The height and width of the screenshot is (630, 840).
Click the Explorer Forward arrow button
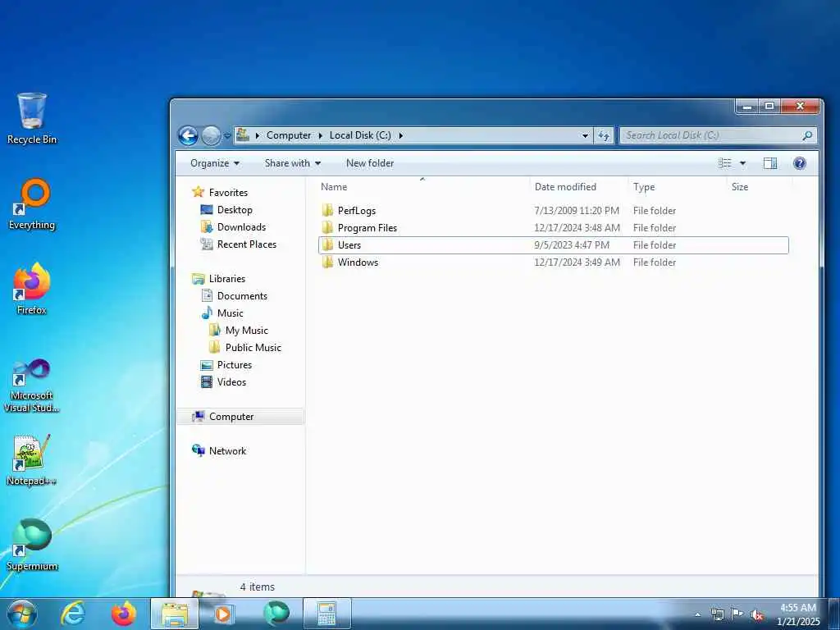pyautogui.click(x=211, y=135)
